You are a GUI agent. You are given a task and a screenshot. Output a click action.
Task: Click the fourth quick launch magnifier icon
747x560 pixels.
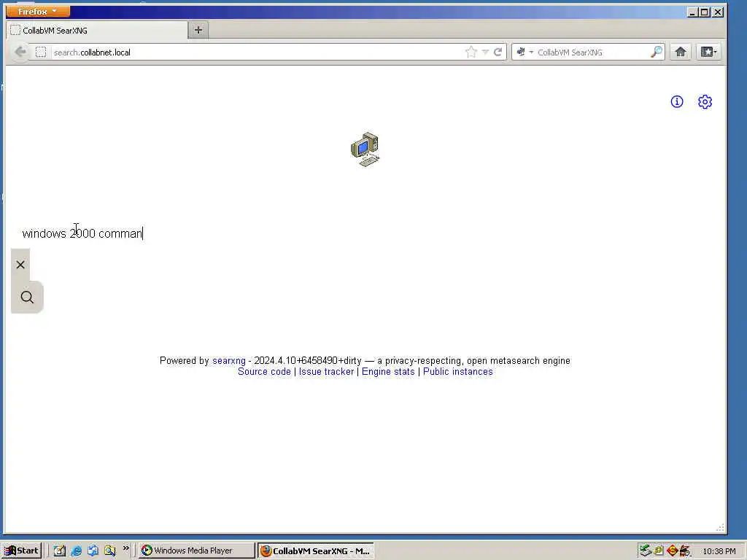(110, 551)
